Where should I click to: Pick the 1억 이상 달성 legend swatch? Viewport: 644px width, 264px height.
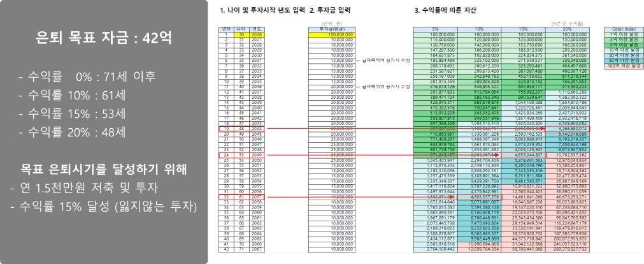[x=622, y=34]
